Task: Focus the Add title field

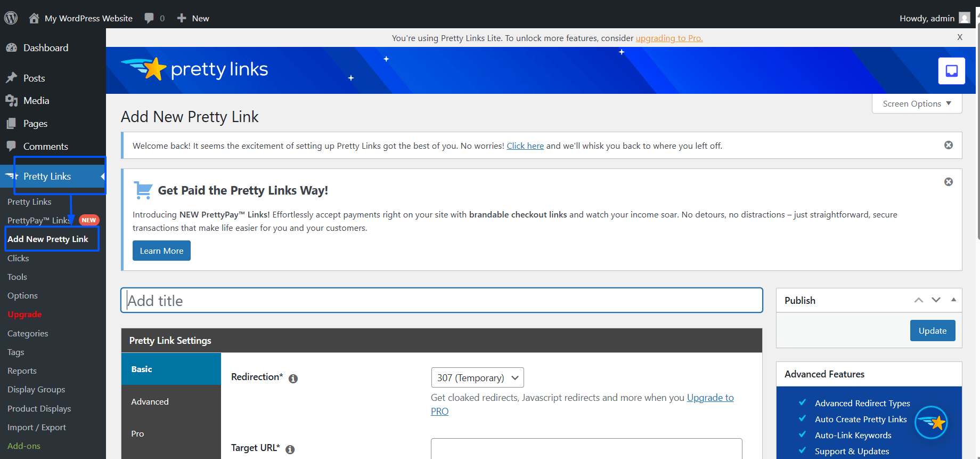Action: pos(442,300)
